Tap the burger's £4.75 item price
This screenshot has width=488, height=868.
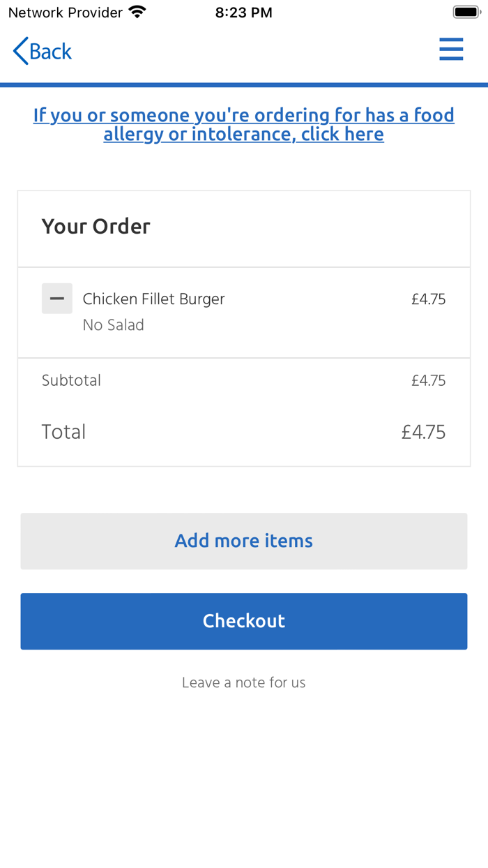428,299
